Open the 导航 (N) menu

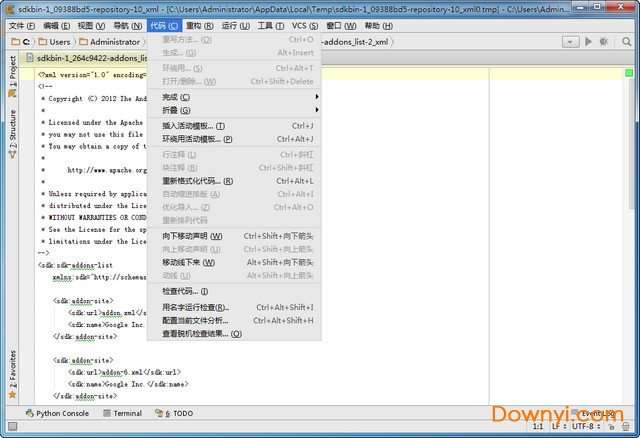tap(128, 26)
